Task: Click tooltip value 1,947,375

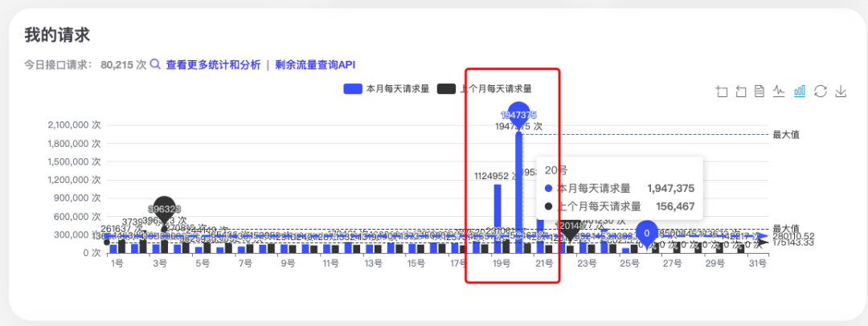Action: coord(671,188)
